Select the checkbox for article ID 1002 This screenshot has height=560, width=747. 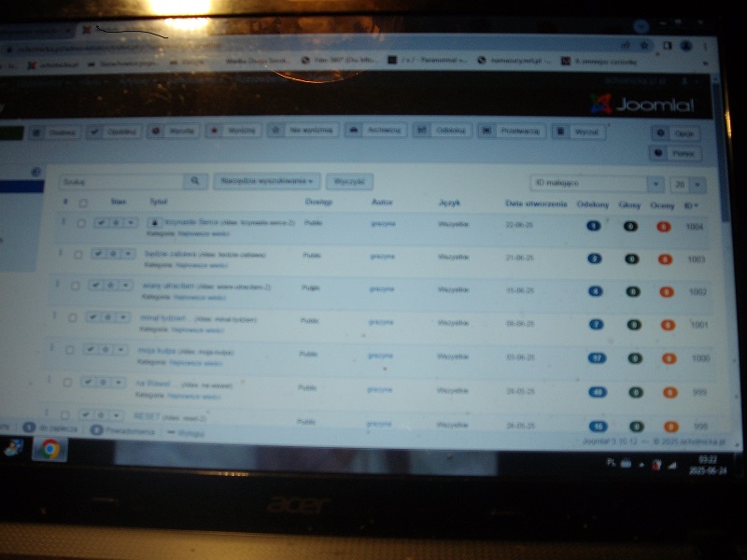pos(76,286)
